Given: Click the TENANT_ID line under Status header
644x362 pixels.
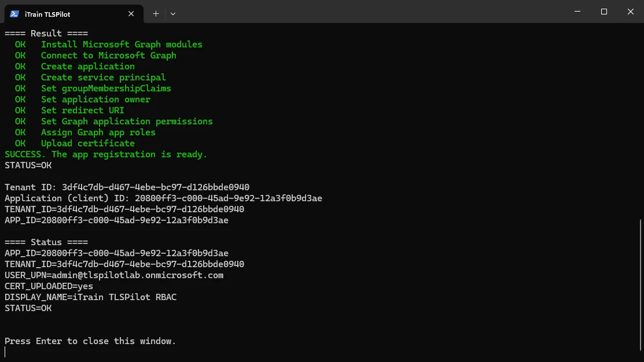Looking at the screenshot, I should (124, 264).
